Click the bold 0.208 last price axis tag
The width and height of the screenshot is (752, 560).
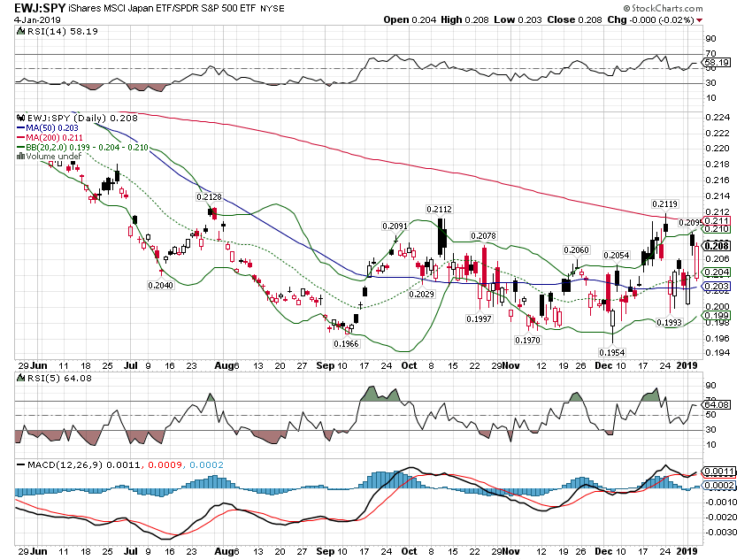(717, 246)
